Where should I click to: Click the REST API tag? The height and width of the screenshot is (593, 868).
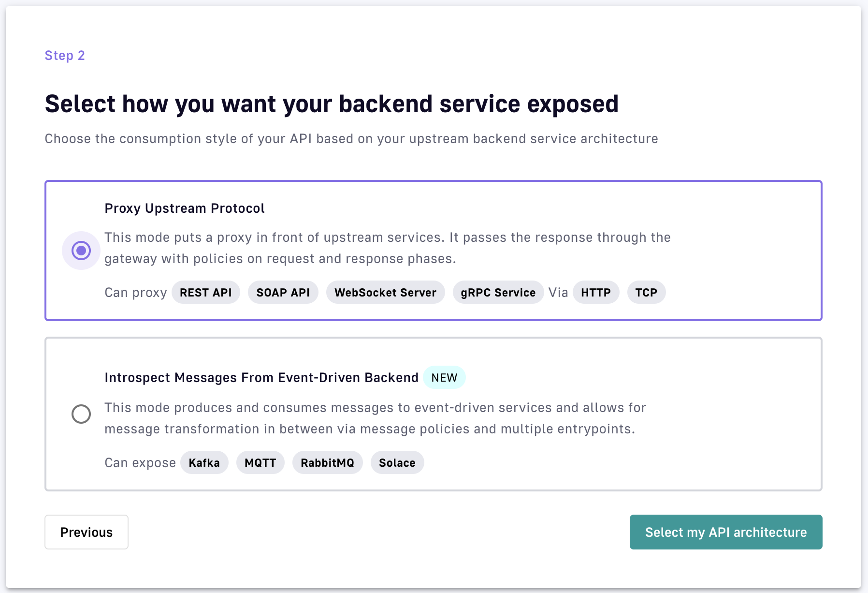(x=205, y=293)
